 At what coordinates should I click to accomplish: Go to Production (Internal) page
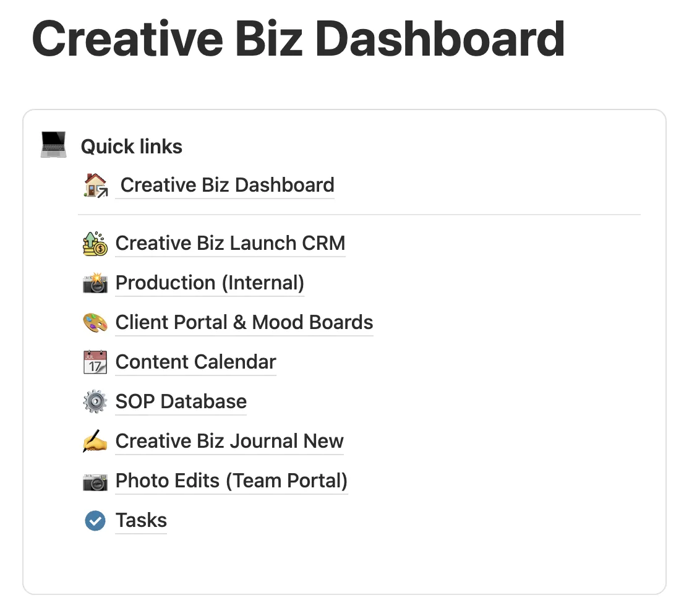210,283
